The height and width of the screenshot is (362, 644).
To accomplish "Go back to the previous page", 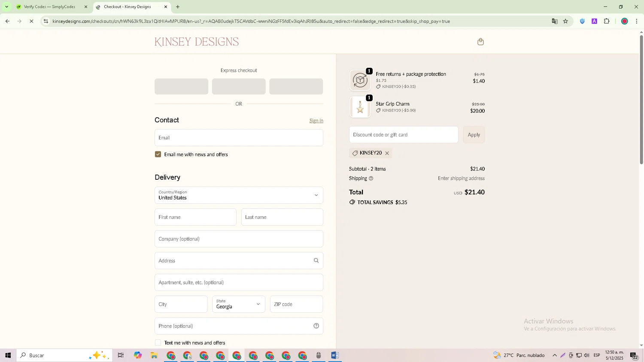I will (7, 21).
